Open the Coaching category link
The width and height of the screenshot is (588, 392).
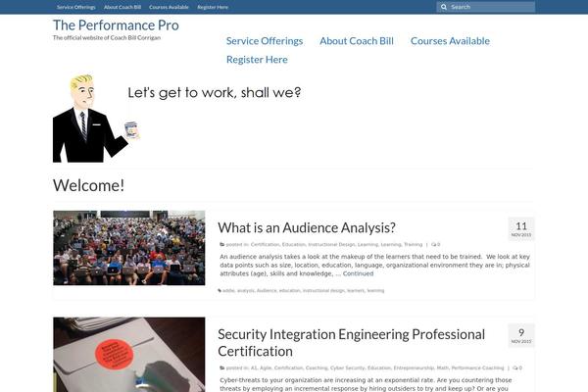pos(317,368)
